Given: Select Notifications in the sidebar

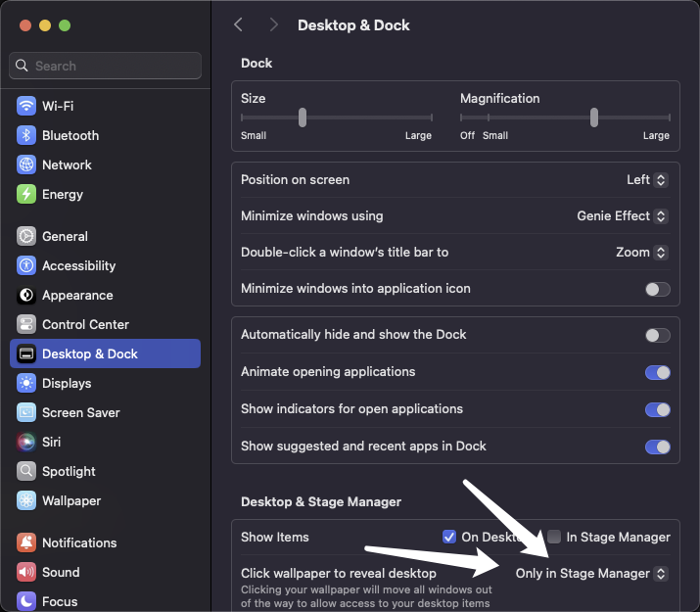Looking at the screenshot, I should tap(105, 542).
